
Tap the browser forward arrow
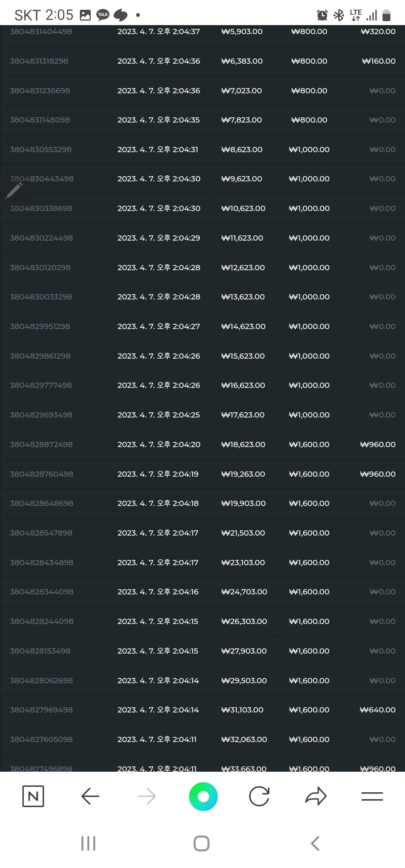[x=147, y=796]
